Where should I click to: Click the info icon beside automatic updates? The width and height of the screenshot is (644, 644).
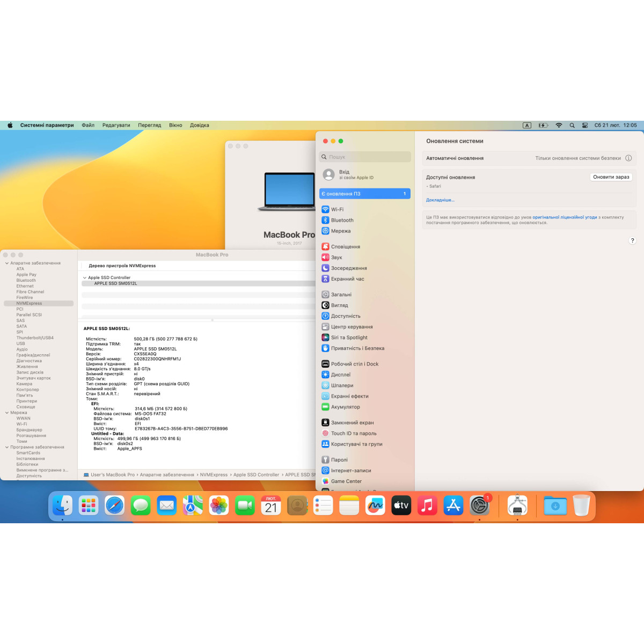[628, 158]
